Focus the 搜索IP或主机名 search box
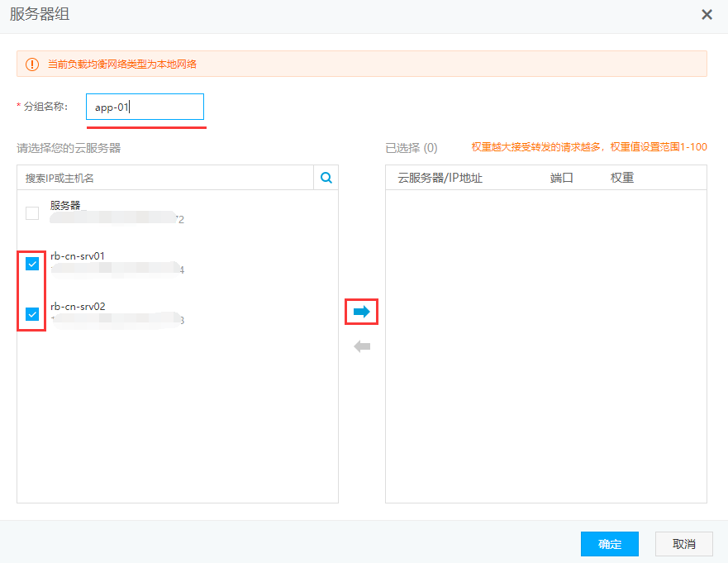The image size is (728, 563). point(165,178)
